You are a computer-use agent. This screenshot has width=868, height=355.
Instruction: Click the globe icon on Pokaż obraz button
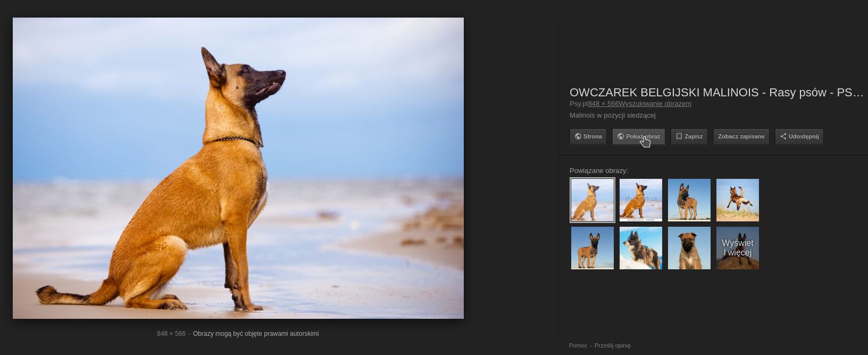[x=620, y=136]
